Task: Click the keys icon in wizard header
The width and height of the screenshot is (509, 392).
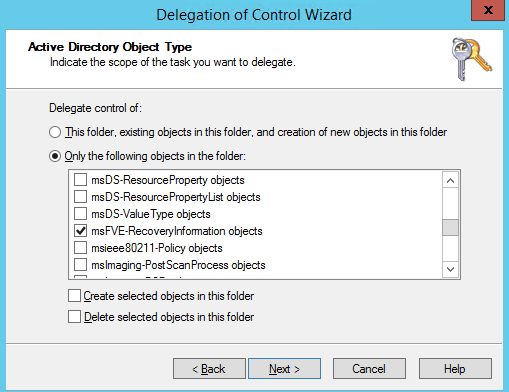Action: 472,59
